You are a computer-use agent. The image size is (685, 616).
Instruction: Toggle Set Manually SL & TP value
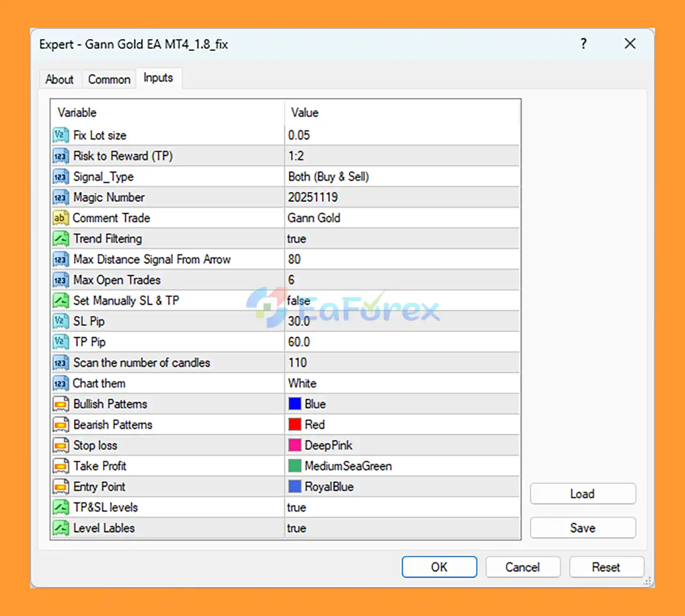point(299,301)
